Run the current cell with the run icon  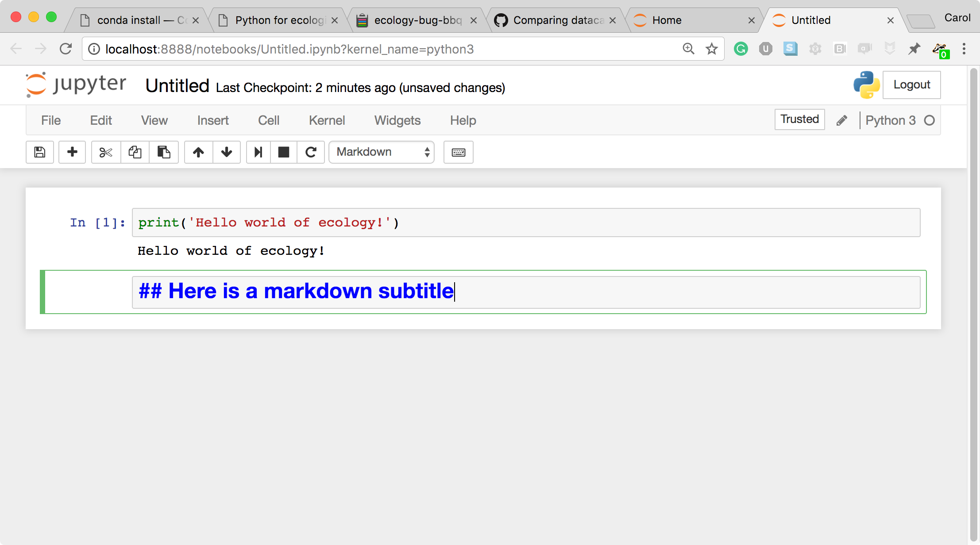click(258, 152)
